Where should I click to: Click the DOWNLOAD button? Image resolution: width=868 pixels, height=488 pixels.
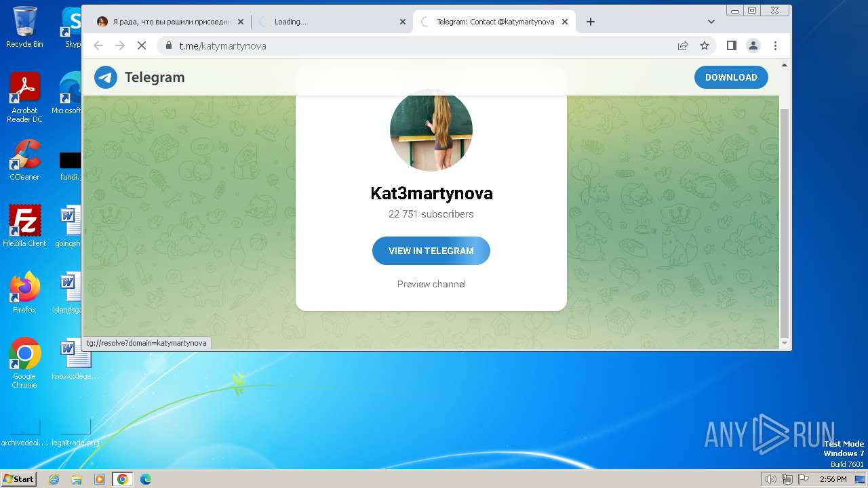731,77
